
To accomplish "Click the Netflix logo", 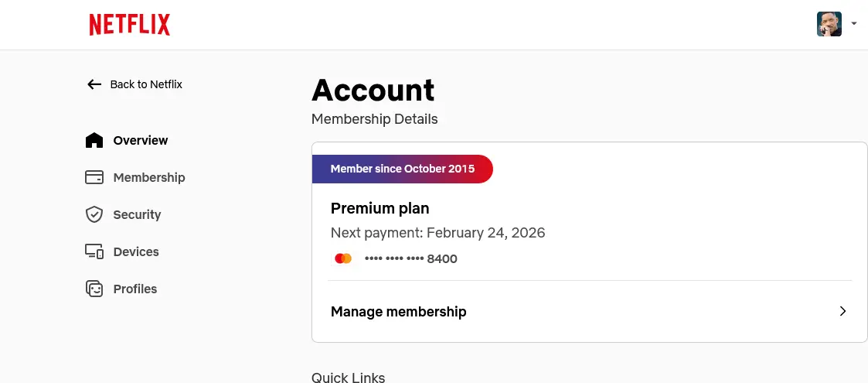I will (x=130, y=25).
